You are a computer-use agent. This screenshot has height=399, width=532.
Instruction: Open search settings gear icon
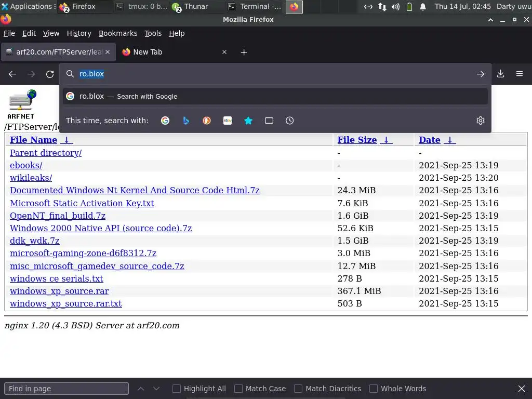(x=481, y=121)
